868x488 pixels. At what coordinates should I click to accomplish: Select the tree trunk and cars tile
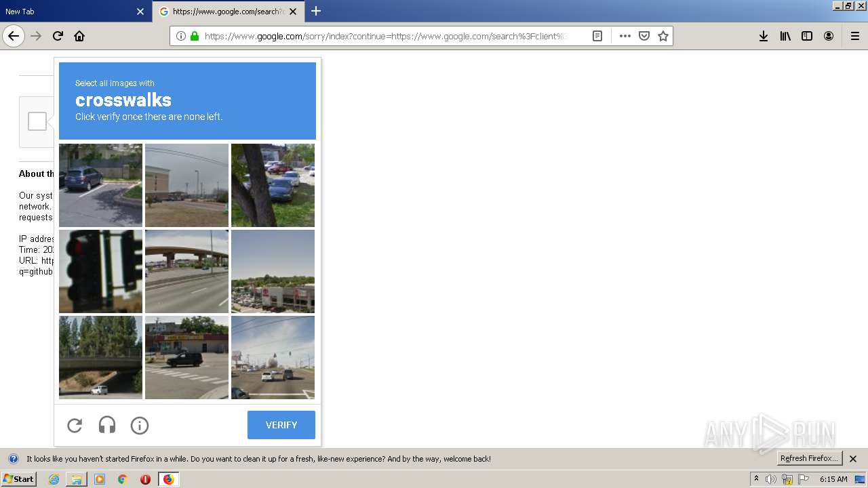(273, 185)
